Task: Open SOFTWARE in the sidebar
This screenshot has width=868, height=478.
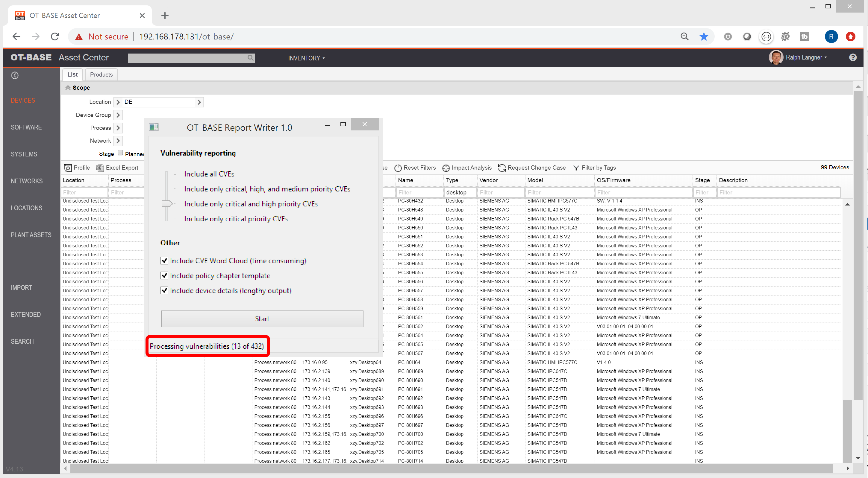Action: [26, 127]
